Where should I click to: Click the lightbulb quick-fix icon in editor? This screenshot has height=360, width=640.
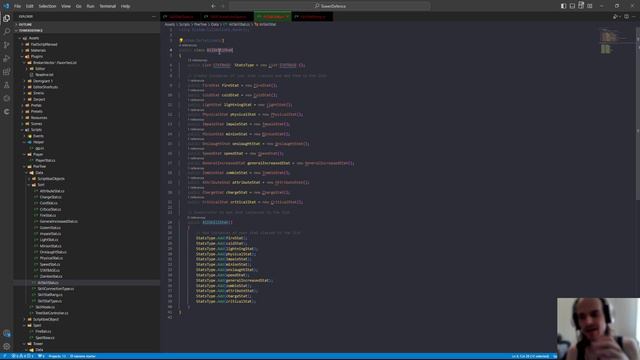[x=181, y=40]
